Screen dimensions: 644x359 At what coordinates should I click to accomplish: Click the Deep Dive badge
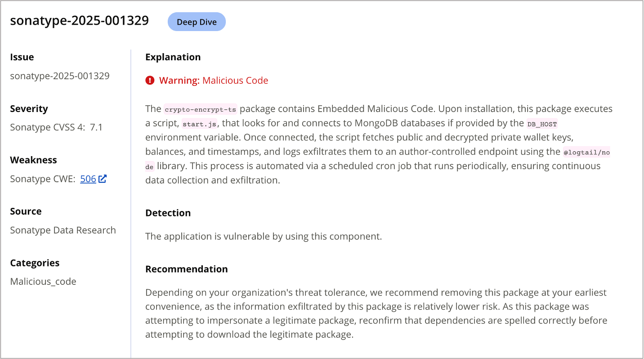pos(197,22)
